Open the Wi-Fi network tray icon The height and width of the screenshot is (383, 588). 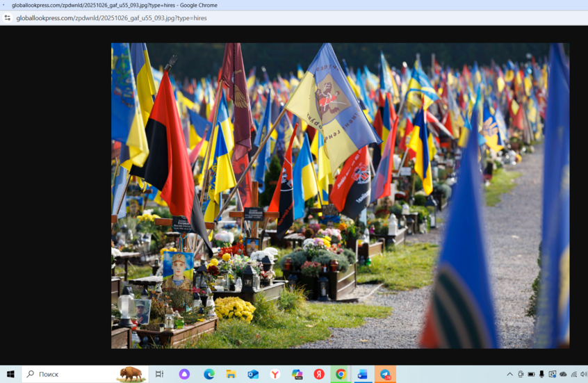573,374
